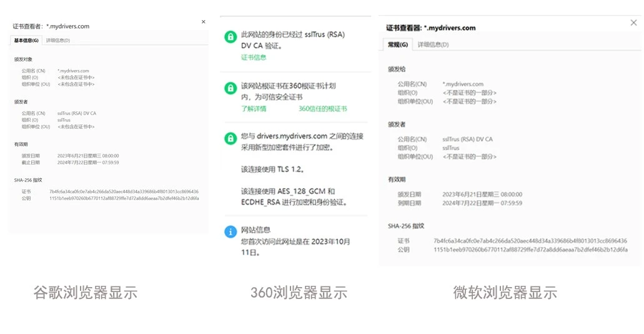Click the caption 360浏览器显示
Screen dimensions: 644x334
[299, 293]
